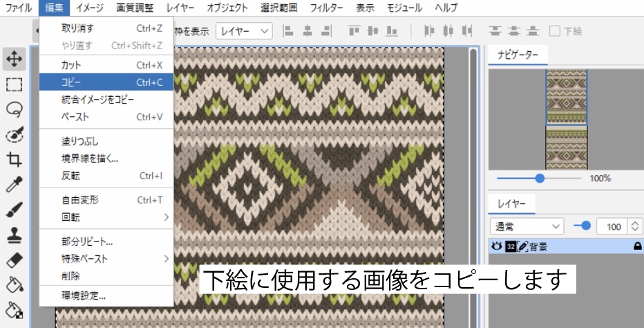644x328 pixels.
Task: Click the pencil edit icon on 背景 layer
Action: click(522, 247)
